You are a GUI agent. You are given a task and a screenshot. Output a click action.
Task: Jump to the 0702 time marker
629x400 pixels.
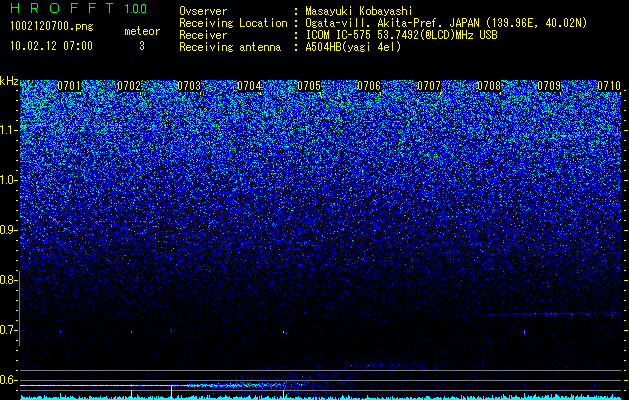129,86
